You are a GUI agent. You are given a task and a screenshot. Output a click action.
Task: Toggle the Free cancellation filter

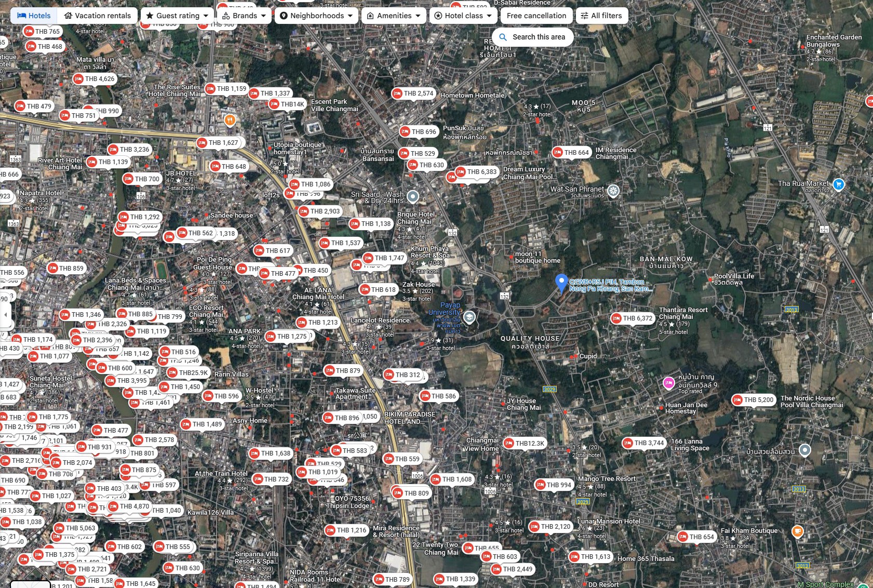pos(536,16)
